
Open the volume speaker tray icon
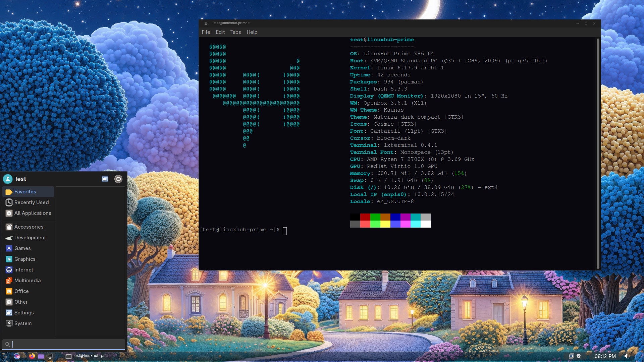click(x=626, y=356)
